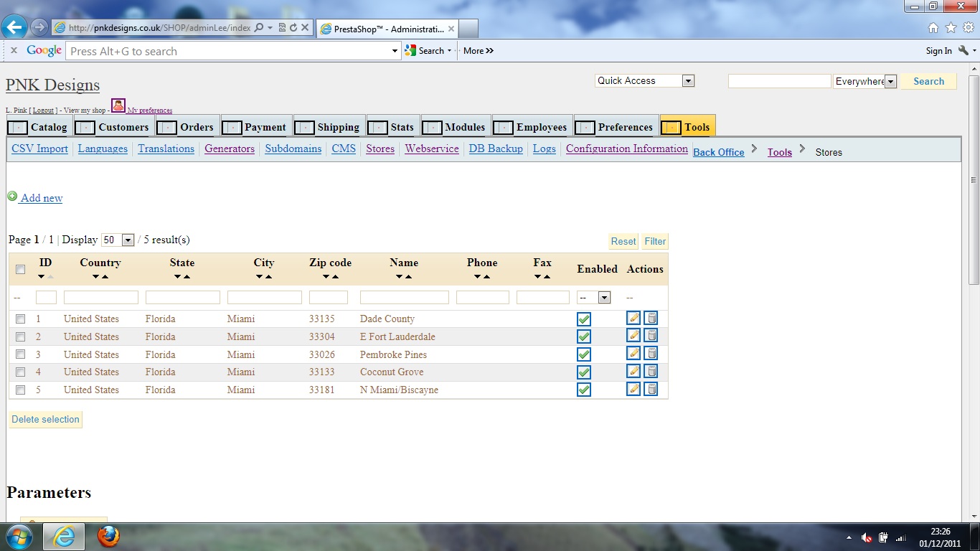The width and height of the screenshot is (980, 551).
Task: Click the browser forward arrow
Action: (x=39, y=28)
